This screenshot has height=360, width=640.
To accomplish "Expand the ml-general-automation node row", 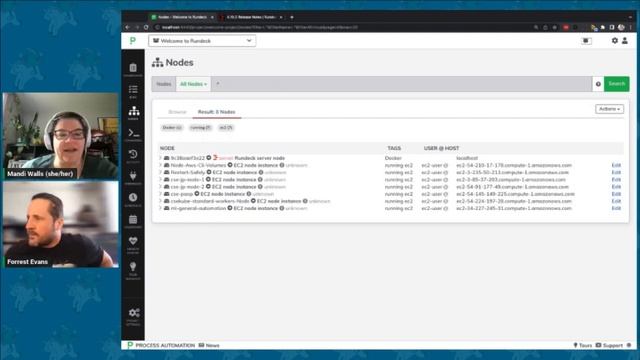I will [160, 208].
